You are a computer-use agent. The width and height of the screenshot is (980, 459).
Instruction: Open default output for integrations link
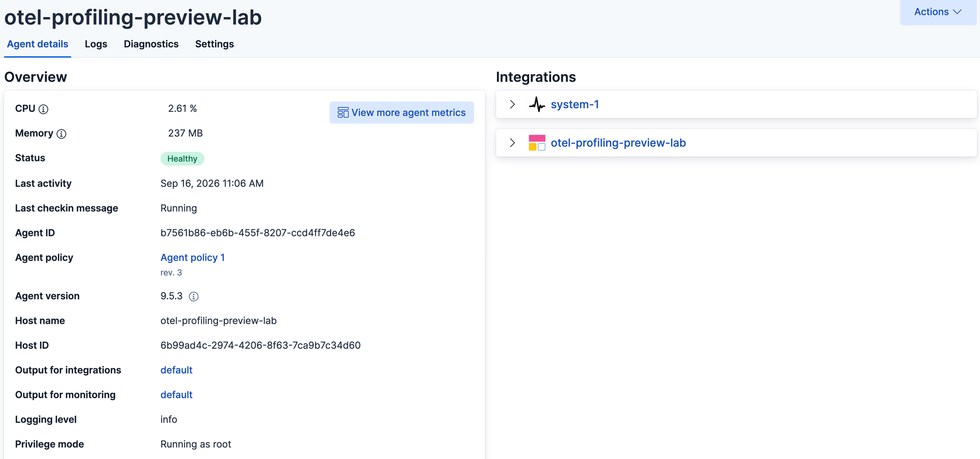point(176,370)
